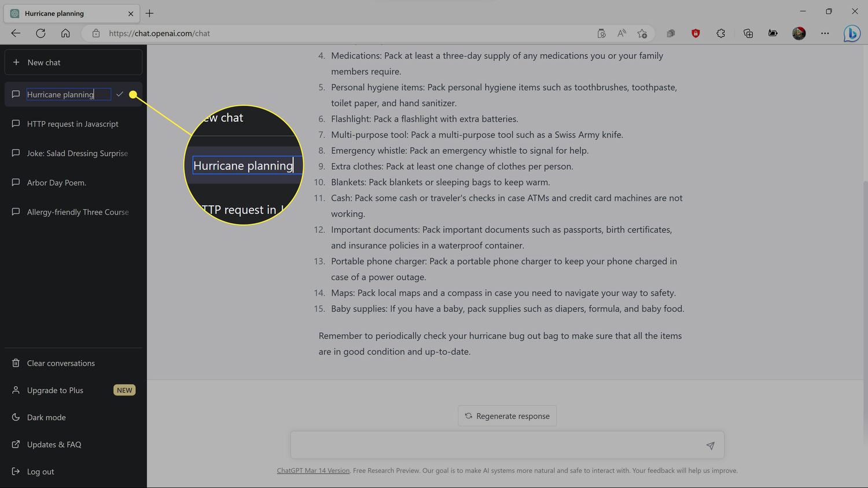Go to browser home page icon
This screenshot has width=868, height=488.
(x=65, y=34)
